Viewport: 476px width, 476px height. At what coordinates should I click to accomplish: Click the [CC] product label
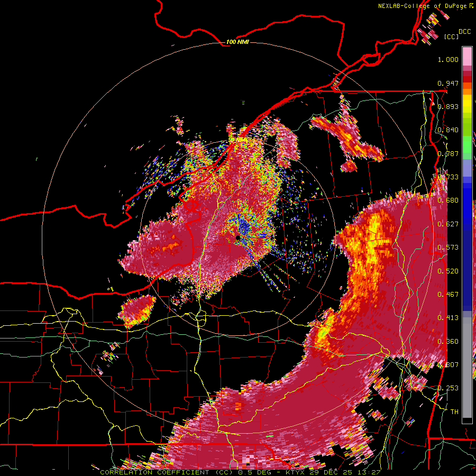451,36
